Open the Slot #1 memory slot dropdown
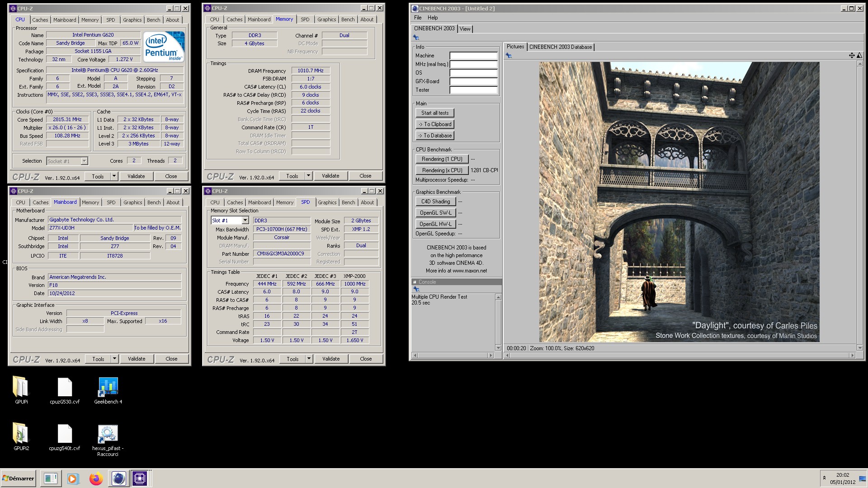 pos(245,221)
